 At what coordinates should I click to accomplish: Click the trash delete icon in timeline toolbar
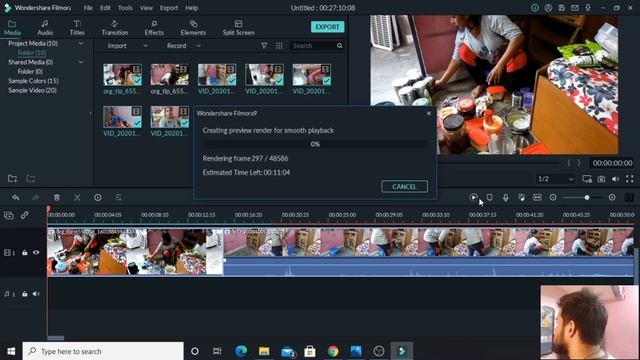57,198
